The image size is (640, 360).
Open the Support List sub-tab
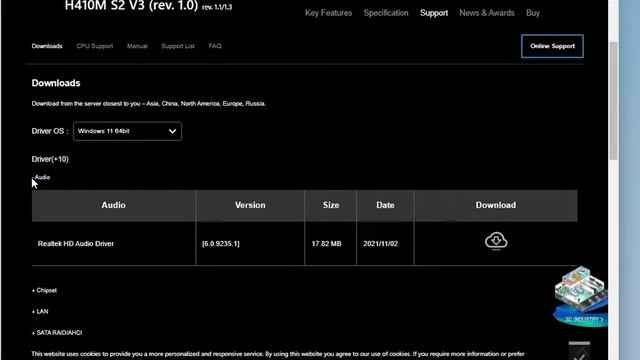tap(178, 46)
